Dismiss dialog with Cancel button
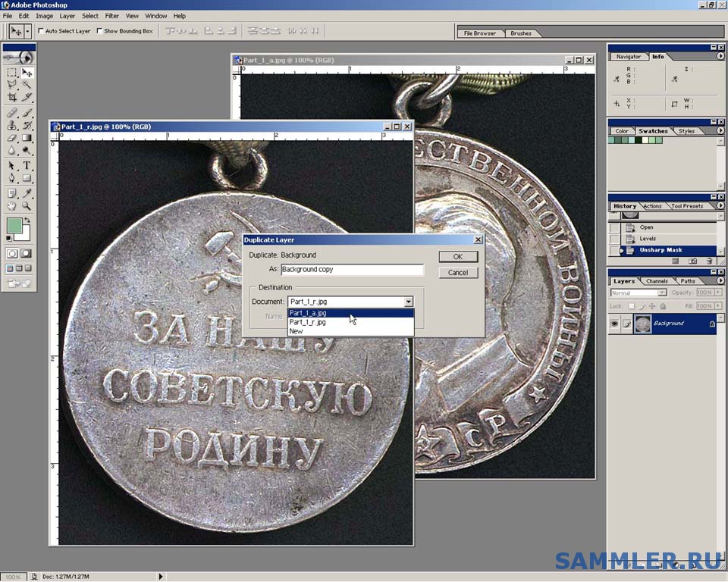This screenshot has height=582, width=728. pos(458,273)
